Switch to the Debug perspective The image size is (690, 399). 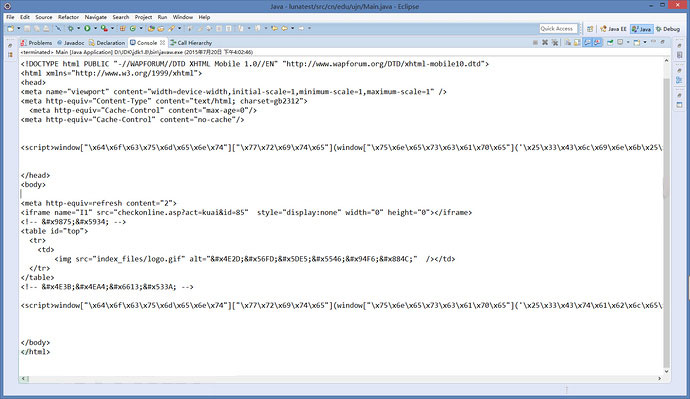tap(668, 29)
